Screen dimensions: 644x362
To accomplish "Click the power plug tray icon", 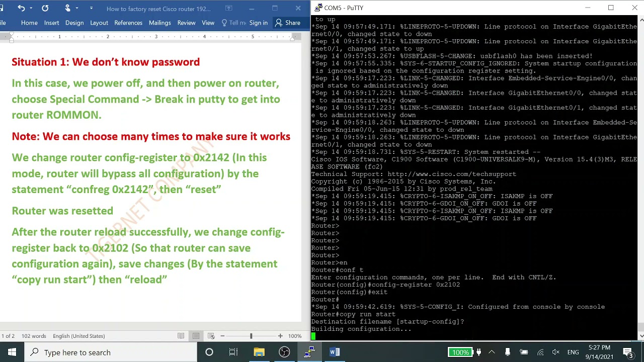I will click(x=478, y=352).
